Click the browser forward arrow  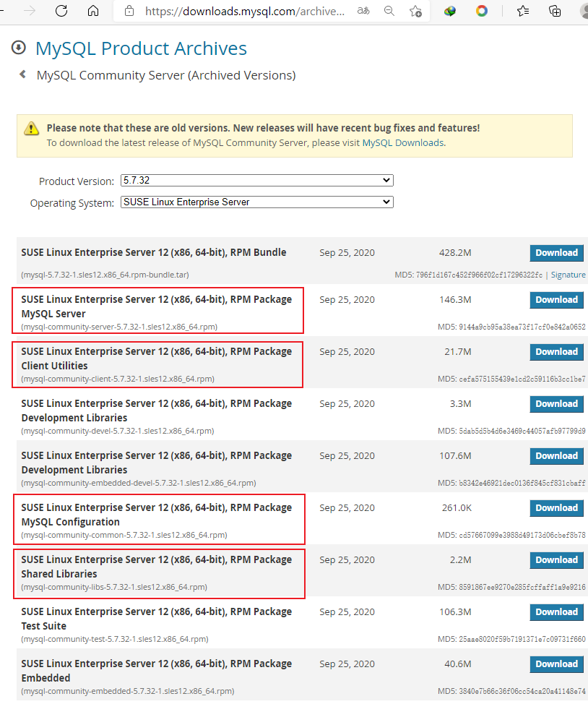click(30, 11)
